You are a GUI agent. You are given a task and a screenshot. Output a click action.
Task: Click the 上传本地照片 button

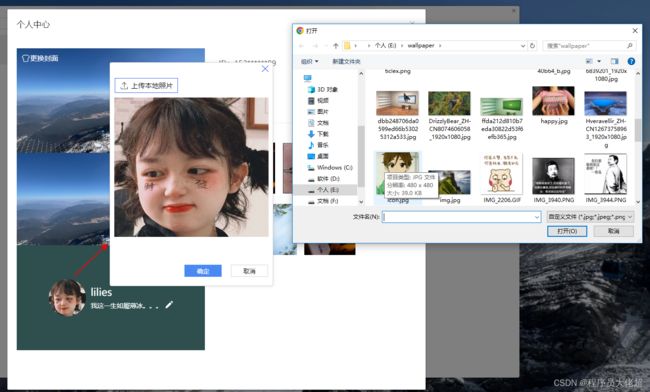coord(146,86)
